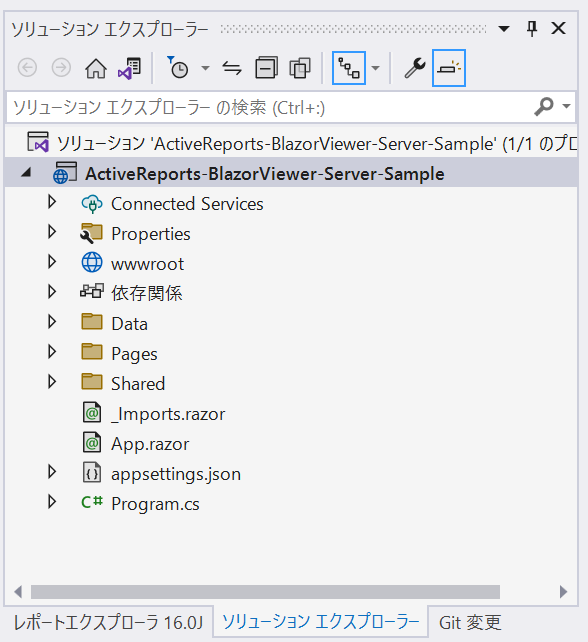Expand the Pages folder arrow
The width and height of the screenshot is (588, 642).
tap(52, 352)
